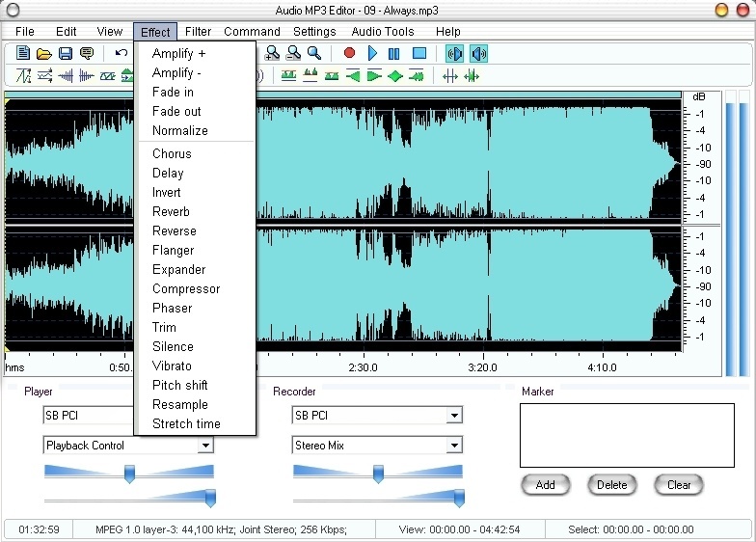The height and width of the screenshot is (542, 756).
Task: Click the first green waveform toolbar icon
Action: (289, 75)
